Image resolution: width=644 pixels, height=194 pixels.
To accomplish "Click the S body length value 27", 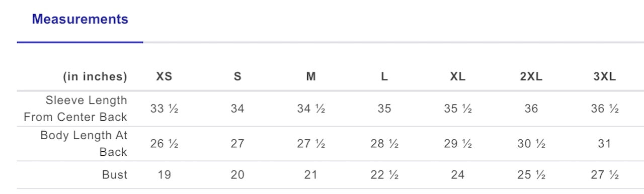I will 237,144.
